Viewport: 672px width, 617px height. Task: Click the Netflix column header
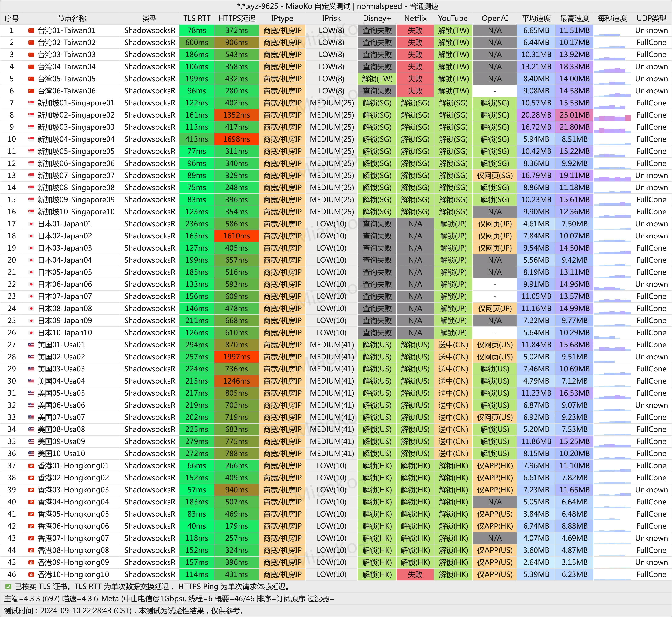point(415,18)
